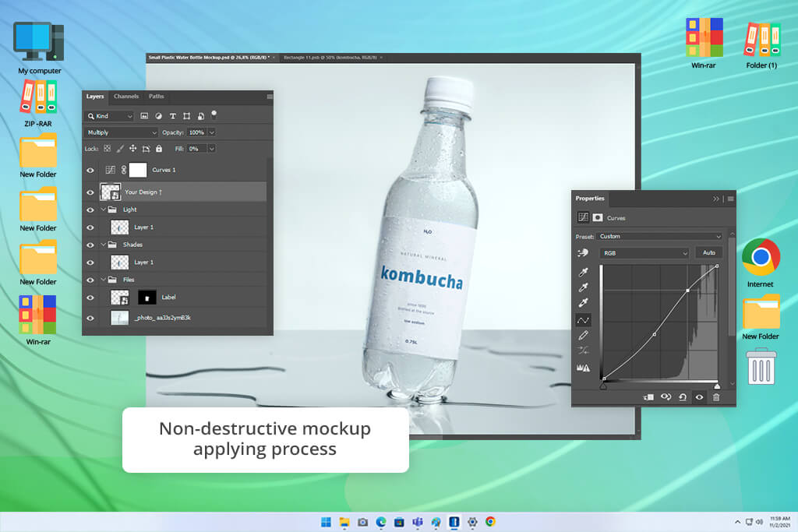Click the link icon on Curves 1 layer

pos(124,170)
